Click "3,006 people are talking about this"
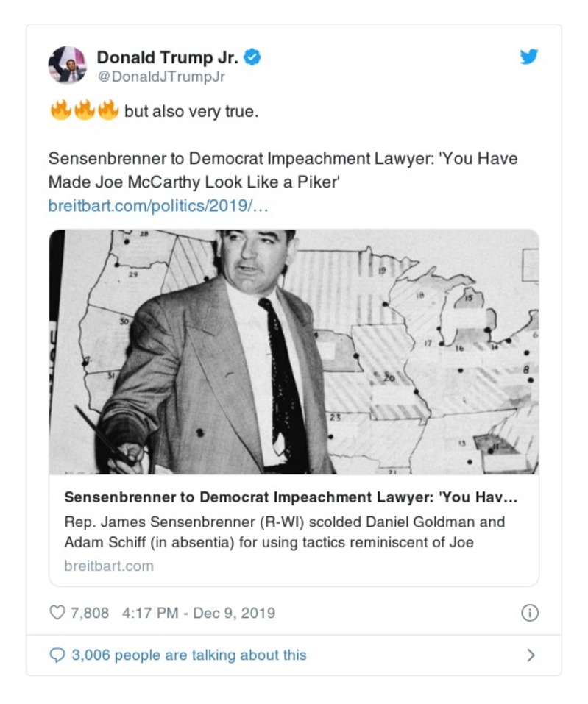Screen dimensions: 588x704 188,655
